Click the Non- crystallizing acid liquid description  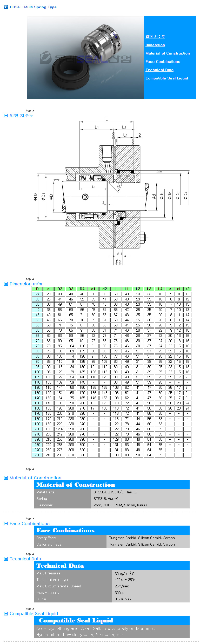(x=96, y=632)
